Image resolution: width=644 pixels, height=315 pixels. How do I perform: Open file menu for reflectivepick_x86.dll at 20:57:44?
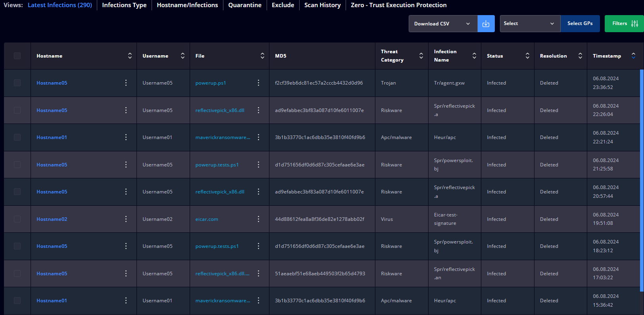[258, 191]
